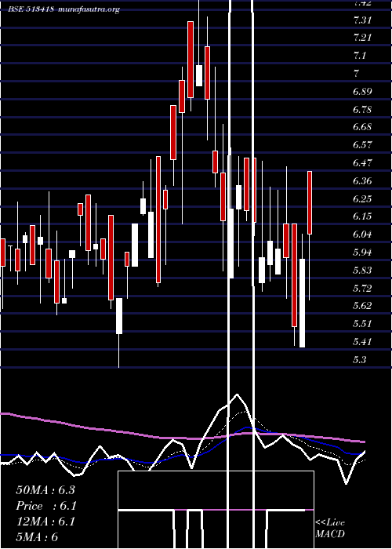
Task: Click the 7.21 price axis label
Action: pos(362,38)
